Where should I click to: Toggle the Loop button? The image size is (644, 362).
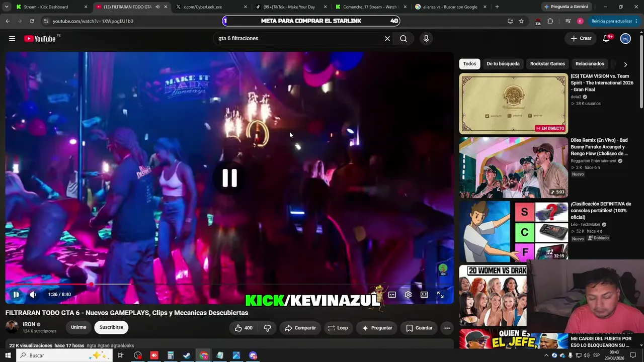tap(338, 328)
